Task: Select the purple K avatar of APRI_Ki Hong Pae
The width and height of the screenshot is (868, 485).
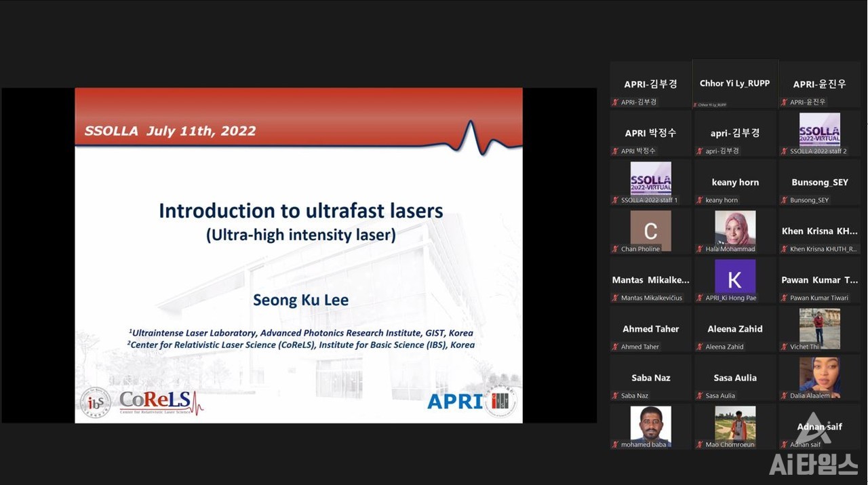Action: (x=735, y=277)
